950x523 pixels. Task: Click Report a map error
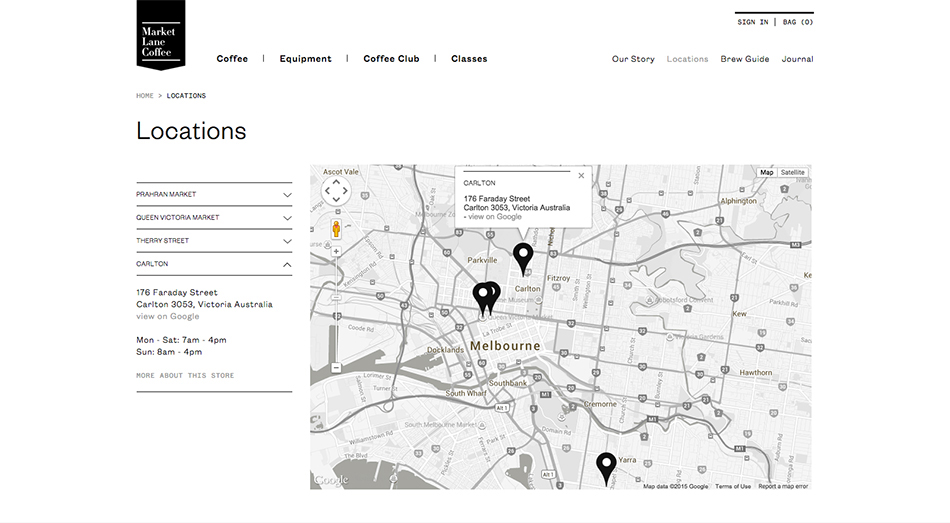tap(783, 486)
